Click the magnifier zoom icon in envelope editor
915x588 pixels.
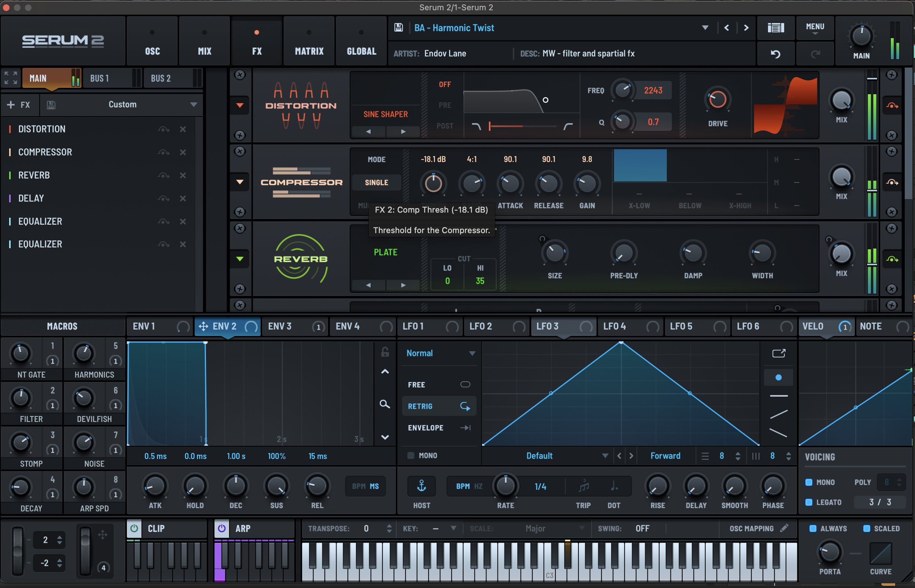385,404
